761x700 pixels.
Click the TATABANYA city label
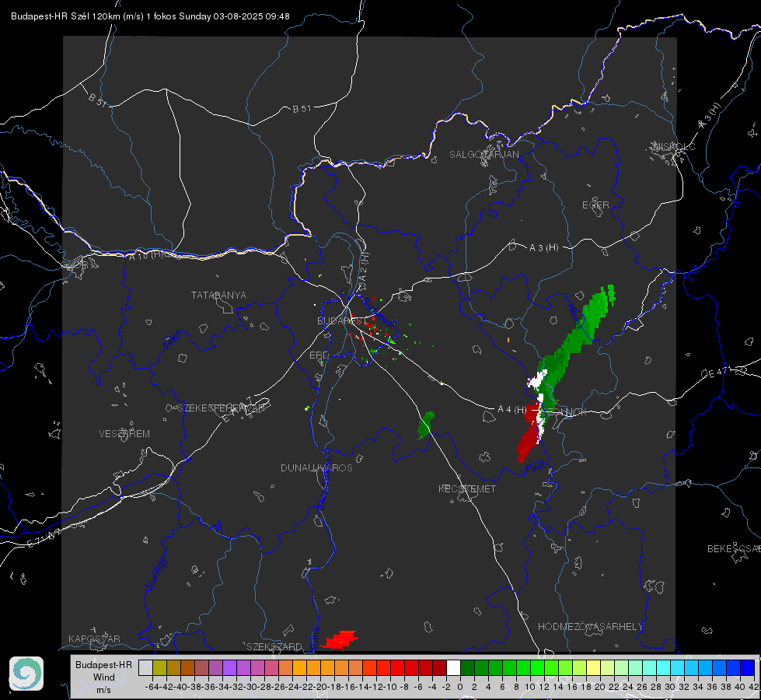[218, 295]
